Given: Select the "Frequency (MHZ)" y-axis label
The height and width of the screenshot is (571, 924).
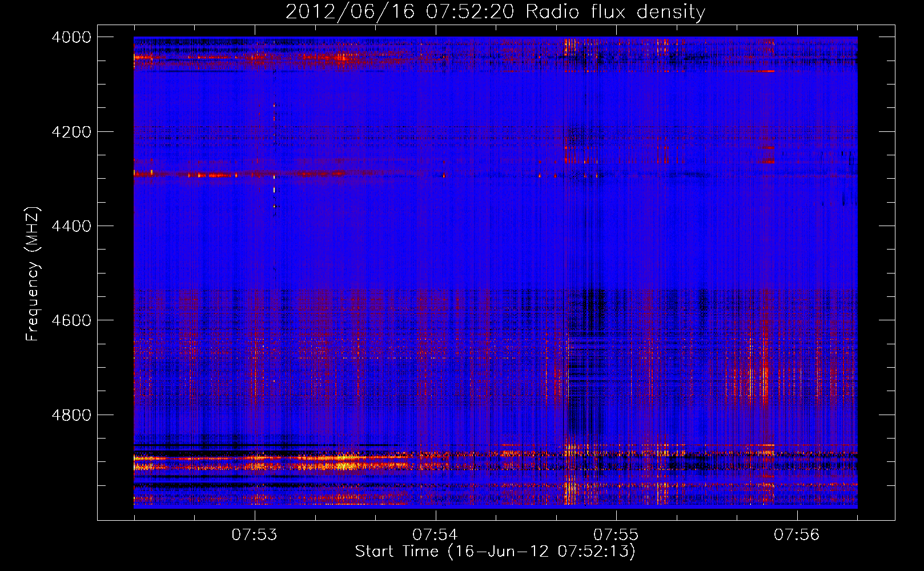Looking at the screenshot, I should click(x=33, y=274).
